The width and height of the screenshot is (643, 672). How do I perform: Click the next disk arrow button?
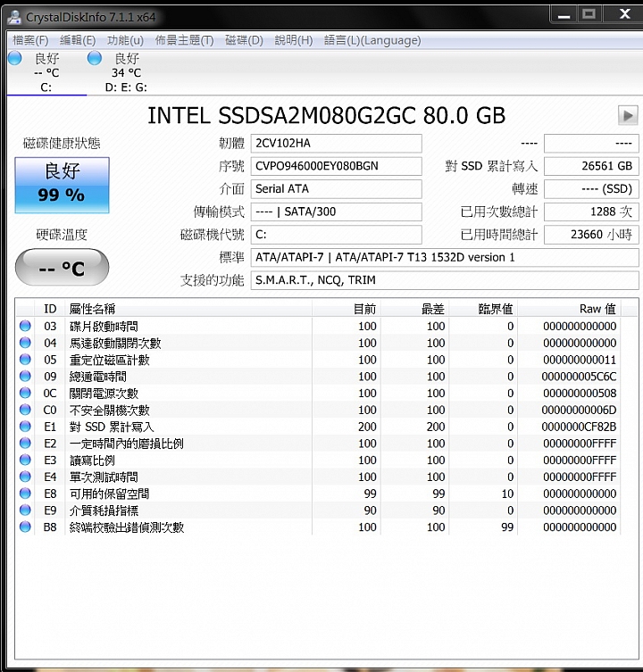pyautogui.click(x=628, y=115)
